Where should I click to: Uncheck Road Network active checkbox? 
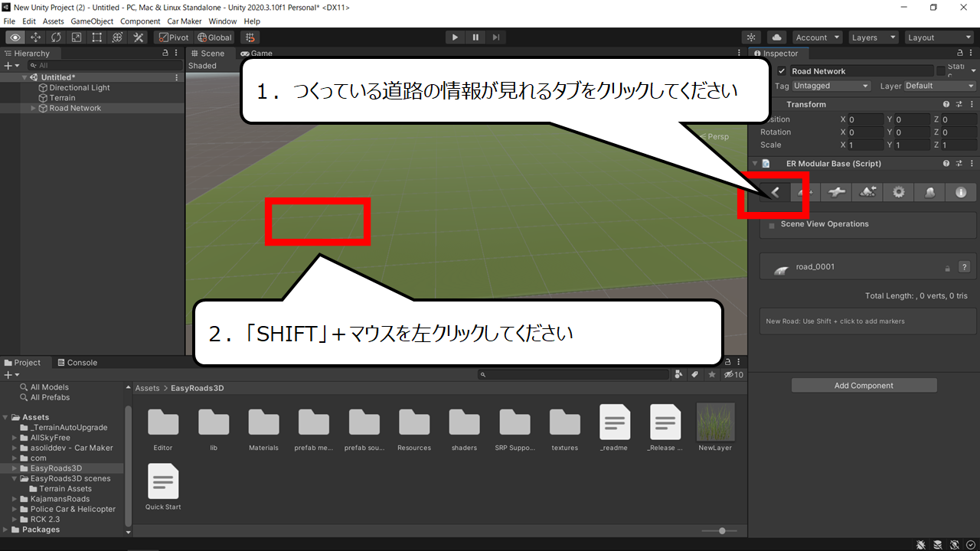pos(782,71)
